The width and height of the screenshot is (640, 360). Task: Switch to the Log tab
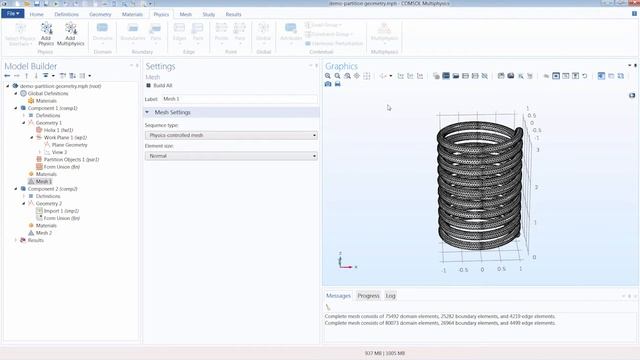click(391, 296)
